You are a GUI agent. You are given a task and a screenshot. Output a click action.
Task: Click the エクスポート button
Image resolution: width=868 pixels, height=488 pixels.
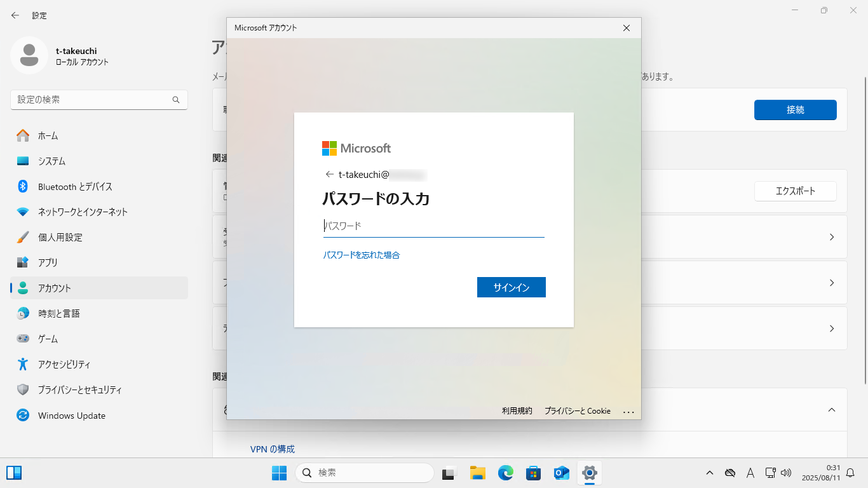tap(796, 191)
